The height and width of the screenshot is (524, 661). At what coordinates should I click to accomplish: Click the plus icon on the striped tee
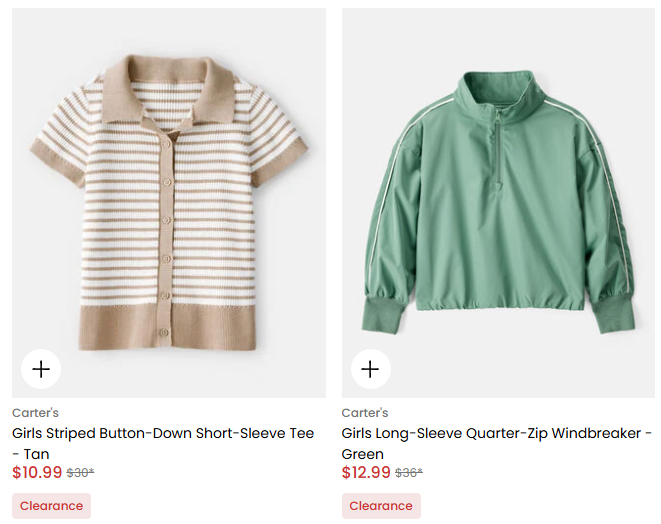(41, 369)
